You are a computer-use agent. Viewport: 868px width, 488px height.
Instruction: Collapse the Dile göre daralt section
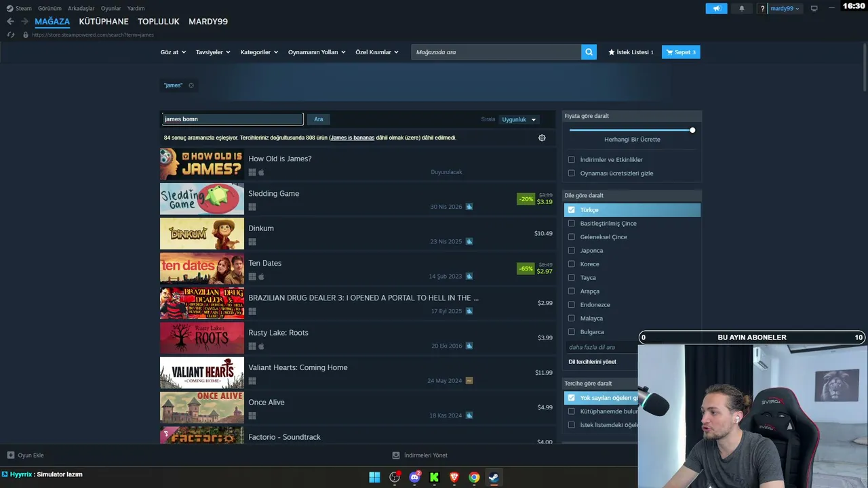pos(632,195)
